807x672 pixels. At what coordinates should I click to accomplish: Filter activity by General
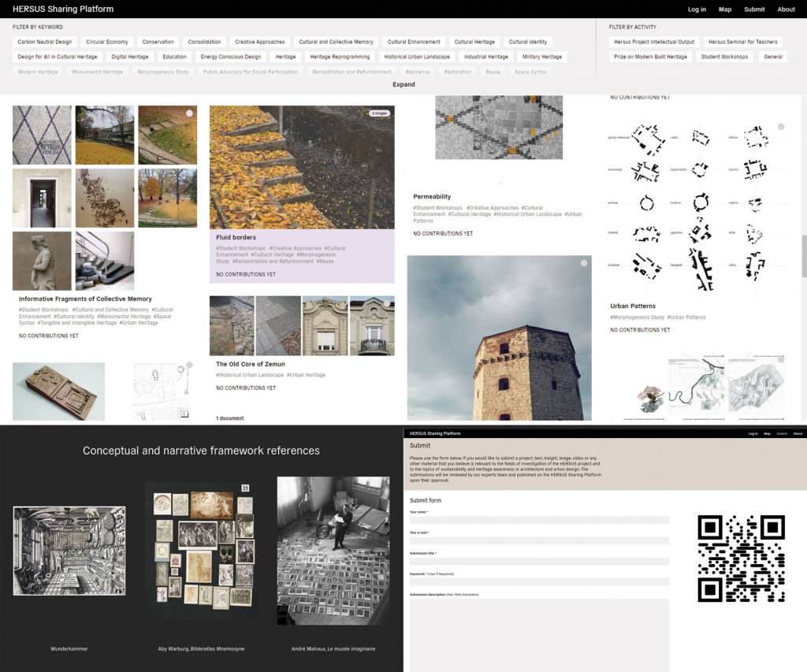click(x=773, y=57)
